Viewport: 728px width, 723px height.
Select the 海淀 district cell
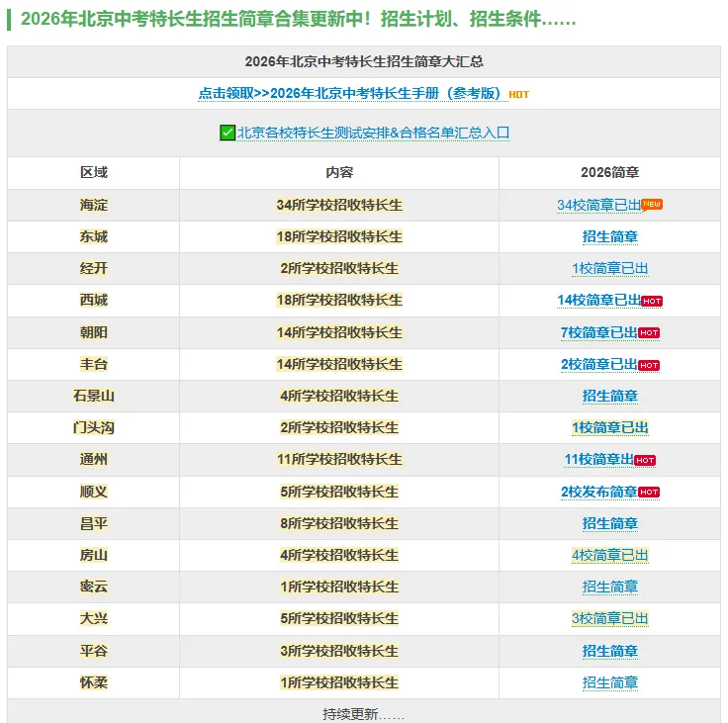(x=93, y=205)
